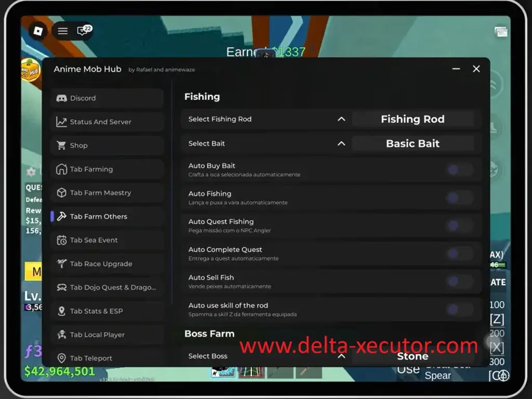Click the Tab Farm Maestry cube icon
This screenshot has width=532, height=399.
pyautogui.click(x=61, y=193)
